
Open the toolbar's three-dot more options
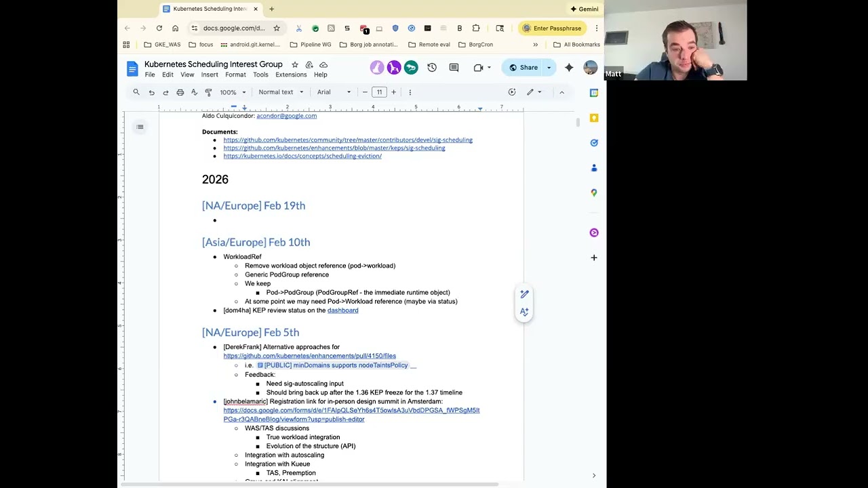pos(410,92)
